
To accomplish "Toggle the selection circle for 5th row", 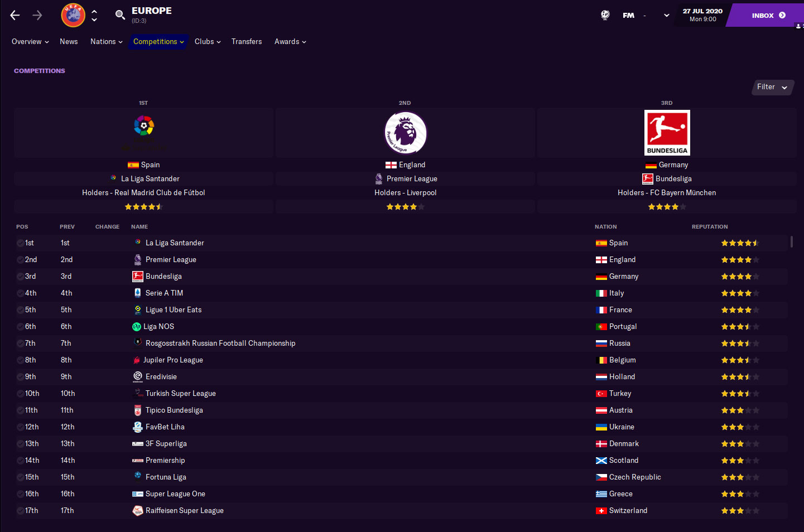I will coord(20,310).
